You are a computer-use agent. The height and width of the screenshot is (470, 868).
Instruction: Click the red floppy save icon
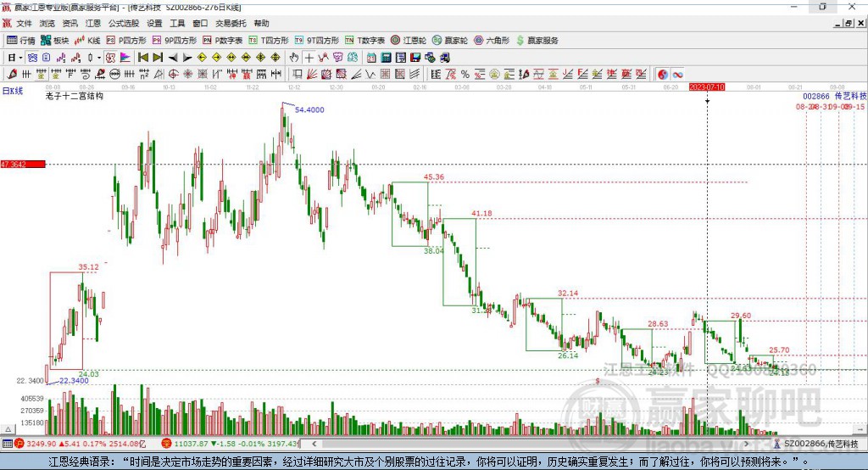(x=415, y=58)
